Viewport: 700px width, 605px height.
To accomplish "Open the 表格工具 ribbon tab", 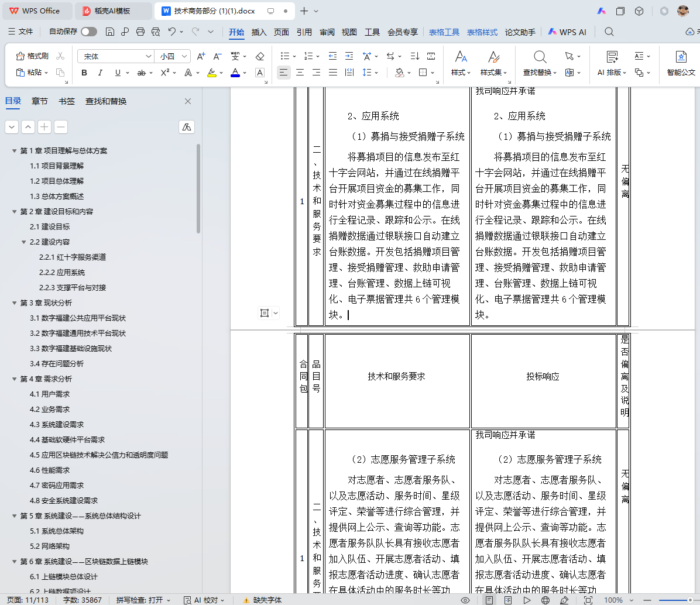I will coord(444,32).
